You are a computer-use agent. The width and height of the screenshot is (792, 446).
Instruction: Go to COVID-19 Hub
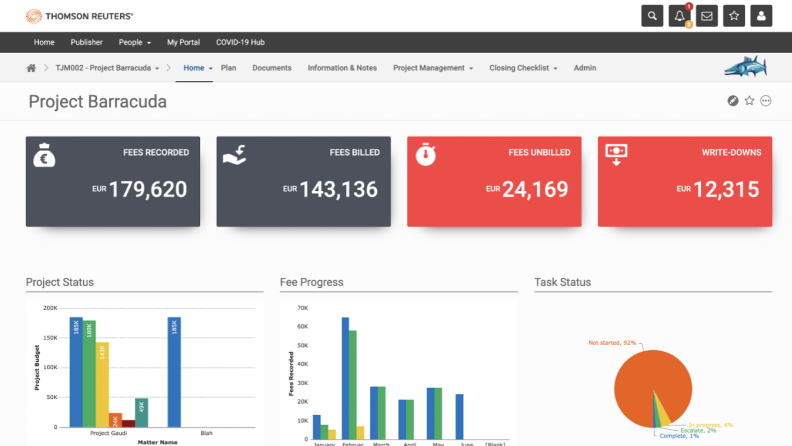(x=243, y=42)
